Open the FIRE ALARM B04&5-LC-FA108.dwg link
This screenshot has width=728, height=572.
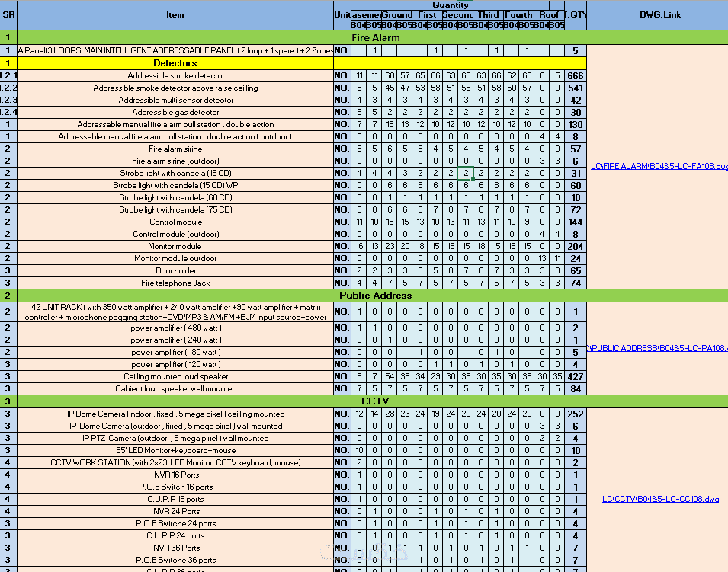[659, 166]
